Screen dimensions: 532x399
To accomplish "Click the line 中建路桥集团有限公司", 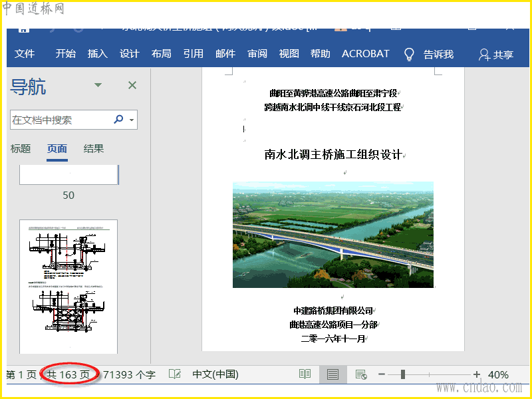I will point(333,311).
